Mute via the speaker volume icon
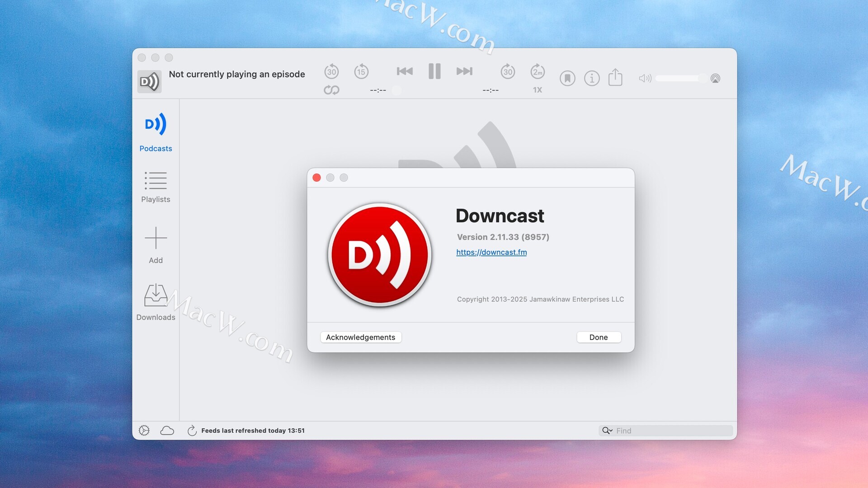Viewport: 868px width, 488px height. [645, 78]
